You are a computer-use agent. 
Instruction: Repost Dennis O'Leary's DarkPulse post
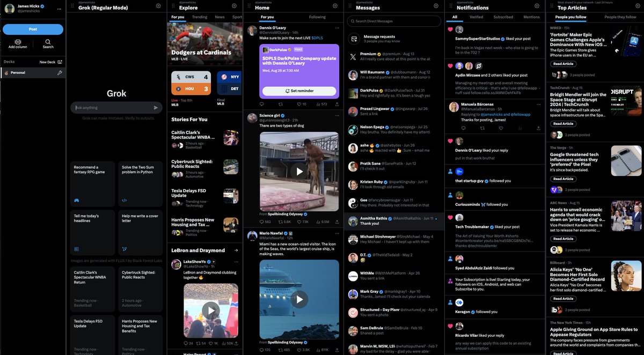tap(280, 104)
